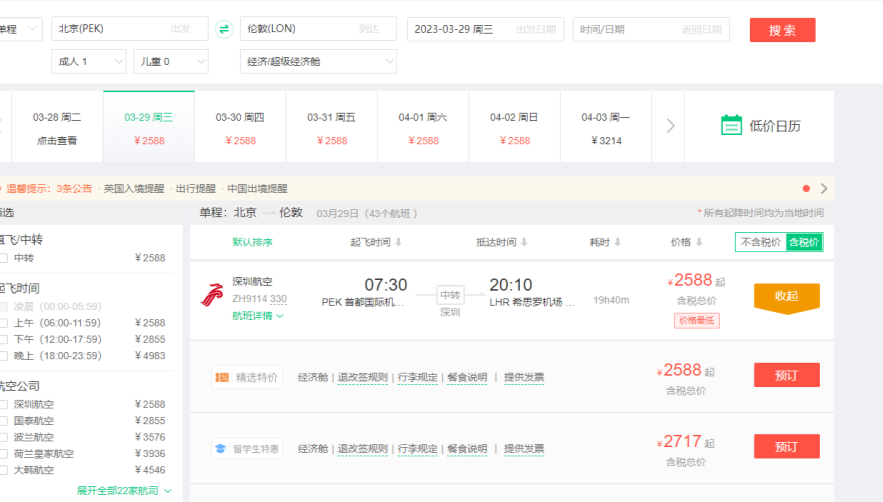Screen dimensions: 883x502
Task: Click the 中转 layover badge
Action: coord(450,295)
